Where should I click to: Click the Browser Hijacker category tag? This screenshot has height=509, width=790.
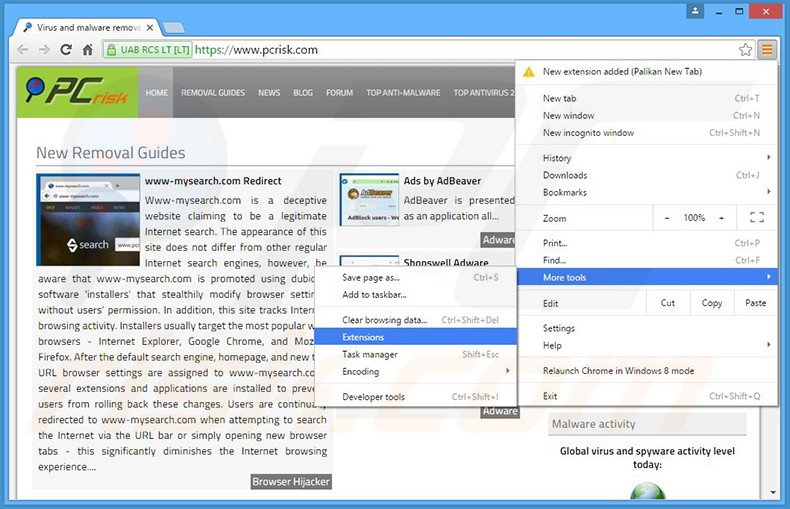coord(291,482)
